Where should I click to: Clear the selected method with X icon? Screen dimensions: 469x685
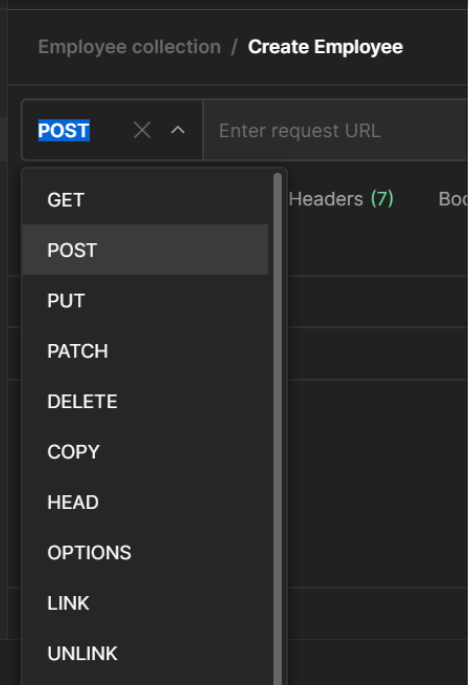[x=142, y=130]
